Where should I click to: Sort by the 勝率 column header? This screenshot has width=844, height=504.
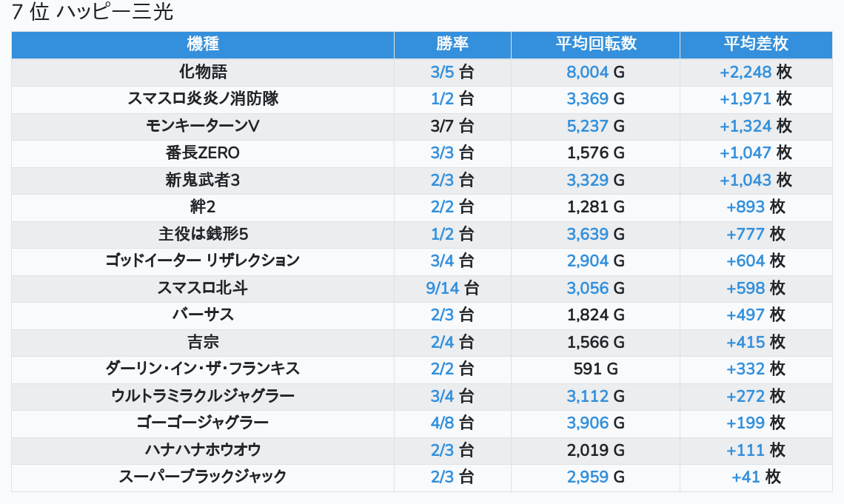pyautogui.click(x=452, y=44)
